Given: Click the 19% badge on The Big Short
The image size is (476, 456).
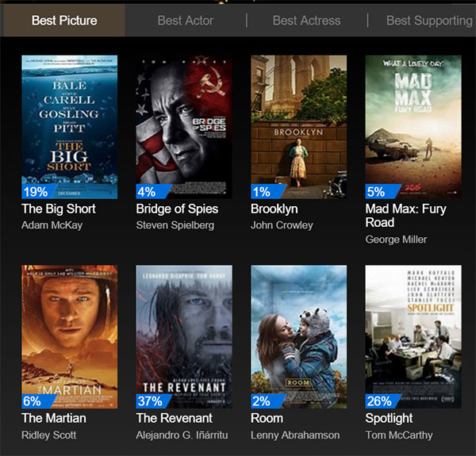Looking at the screenshot, I should (37, 191).
